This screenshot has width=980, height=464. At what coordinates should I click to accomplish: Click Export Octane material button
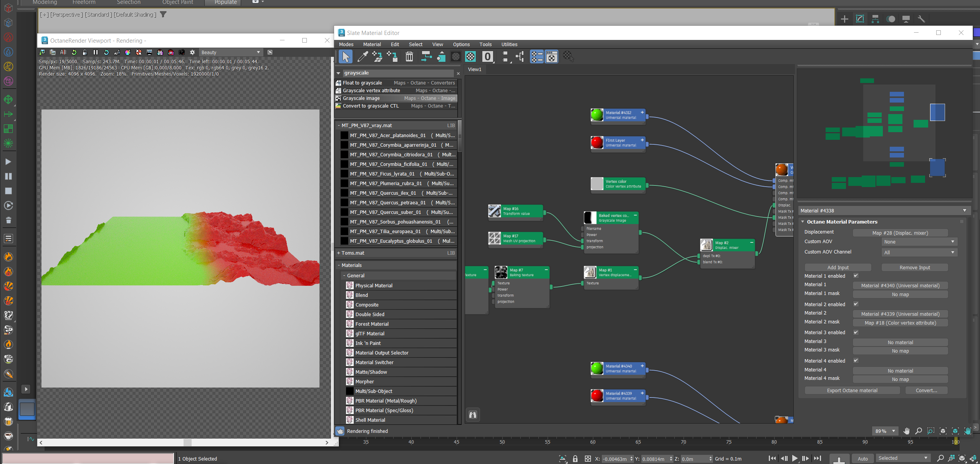tap(852, 390)
